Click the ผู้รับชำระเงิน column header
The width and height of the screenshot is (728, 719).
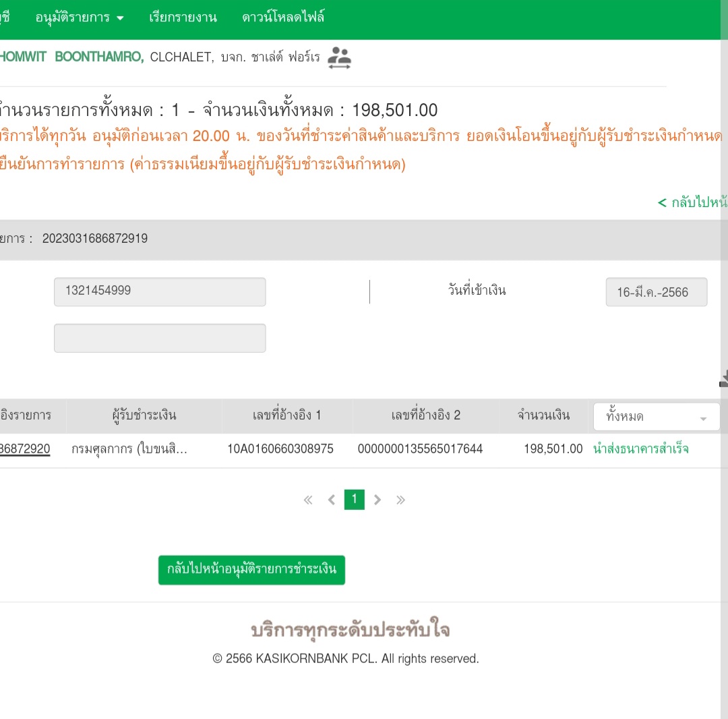point(144,415)
